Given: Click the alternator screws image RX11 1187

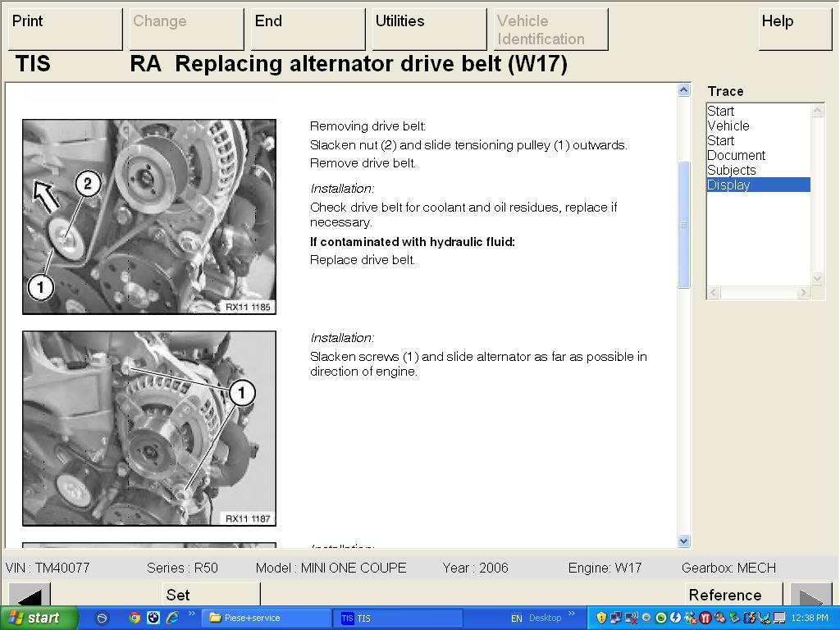Looking at the screenshot, I should point(149,427).
